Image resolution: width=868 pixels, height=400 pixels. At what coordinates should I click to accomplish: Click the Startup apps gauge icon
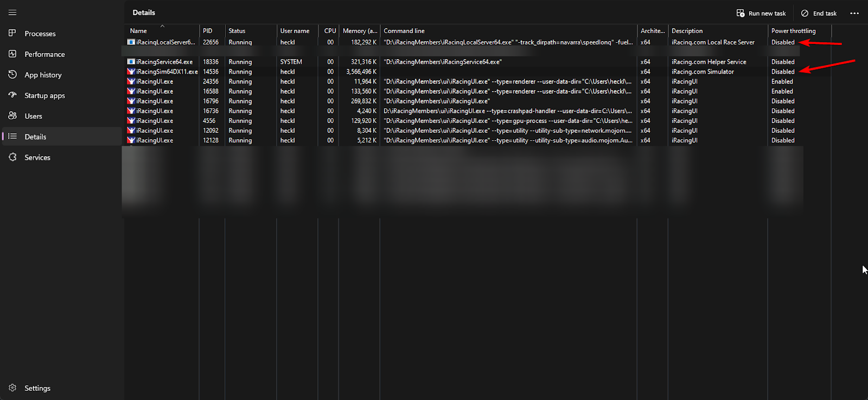coord(12,95)
